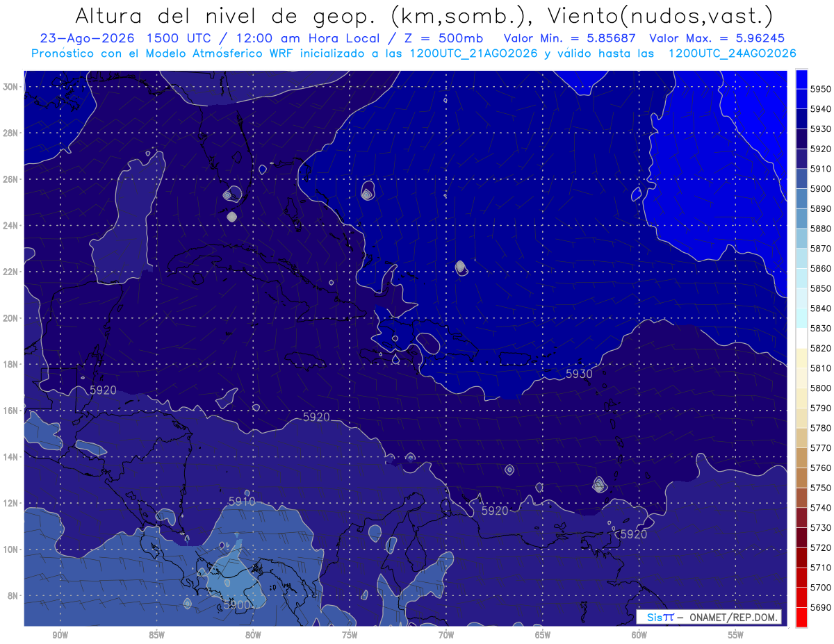The width and height of the screenshot is (834, 644).
Task: Click the bright blue legend band above 5950
Action: [x=801, y=79]
